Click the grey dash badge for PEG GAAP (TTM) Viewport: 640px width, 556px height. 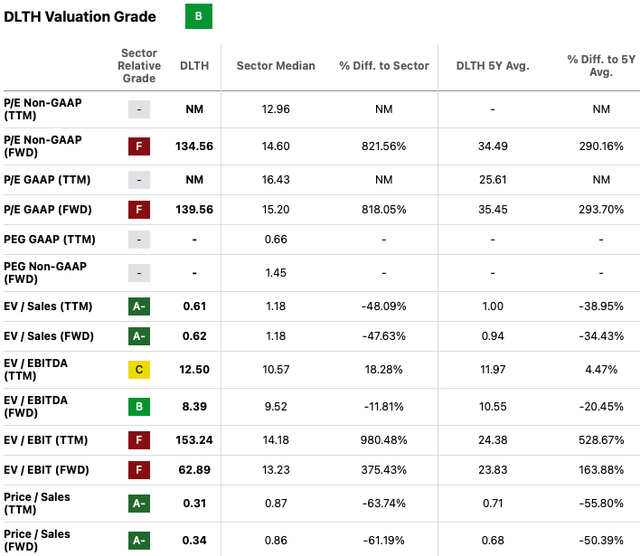139,239
